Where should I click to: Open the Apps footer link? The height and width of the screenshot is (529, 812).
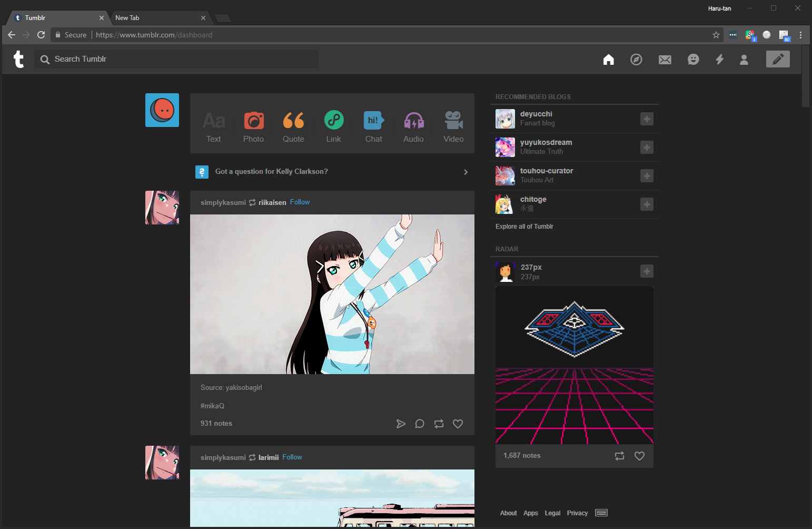pos(531,513)
